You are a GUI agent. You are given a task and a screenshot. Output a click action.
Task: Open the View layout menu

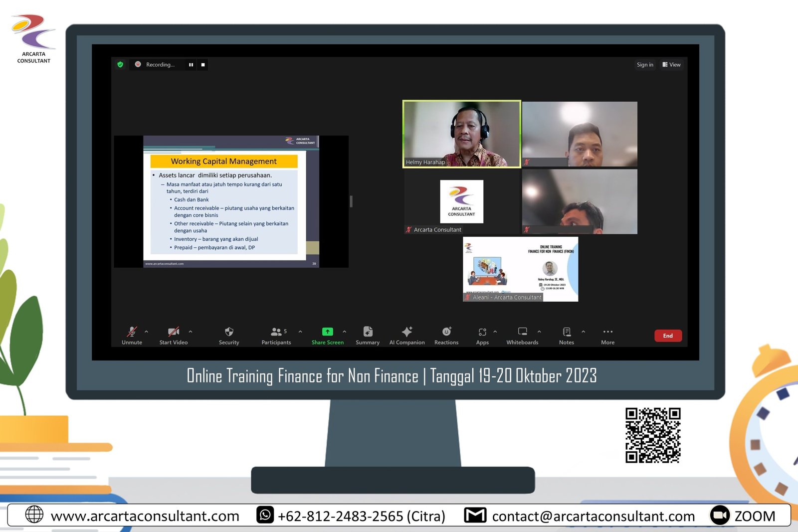[x=671, y=65]
